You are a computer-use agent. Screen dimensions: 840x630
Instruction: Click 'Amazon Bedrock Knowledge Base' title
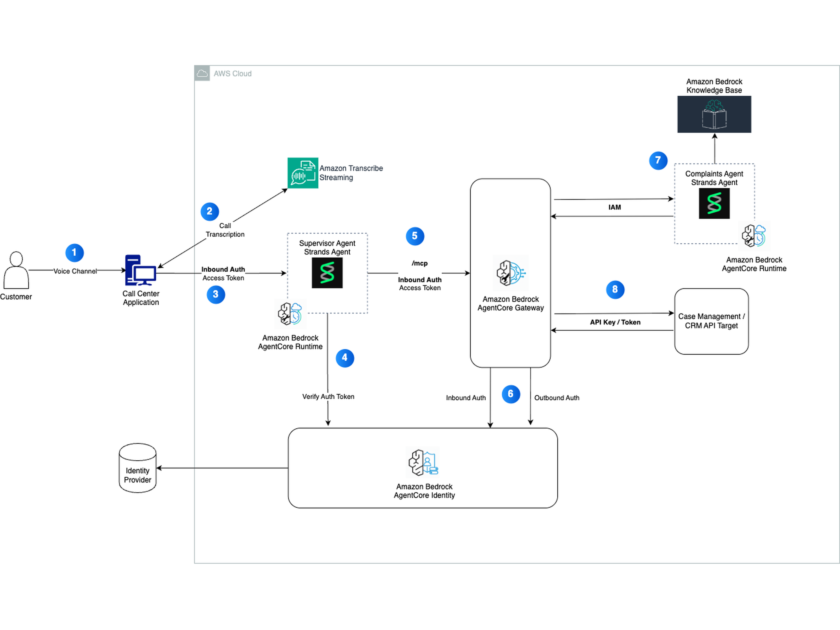tap(714, 86)
